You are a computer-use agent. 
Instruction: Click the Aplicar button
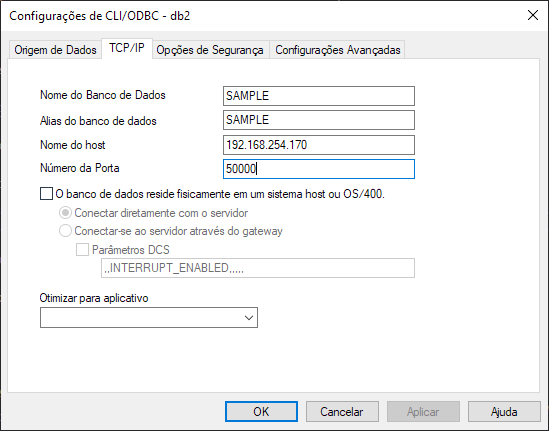point(423,412)
